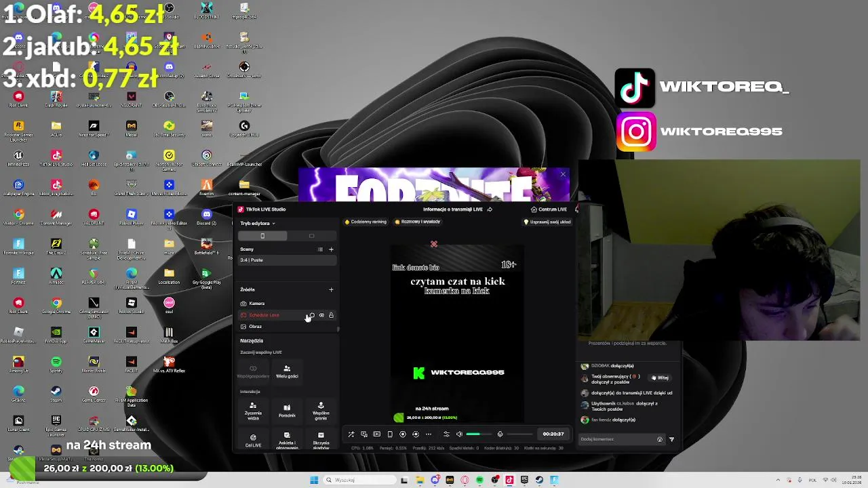Click the phone preview icon in bottom toolbar
This screenshot has height=488, width=868.
coord(390,434)
